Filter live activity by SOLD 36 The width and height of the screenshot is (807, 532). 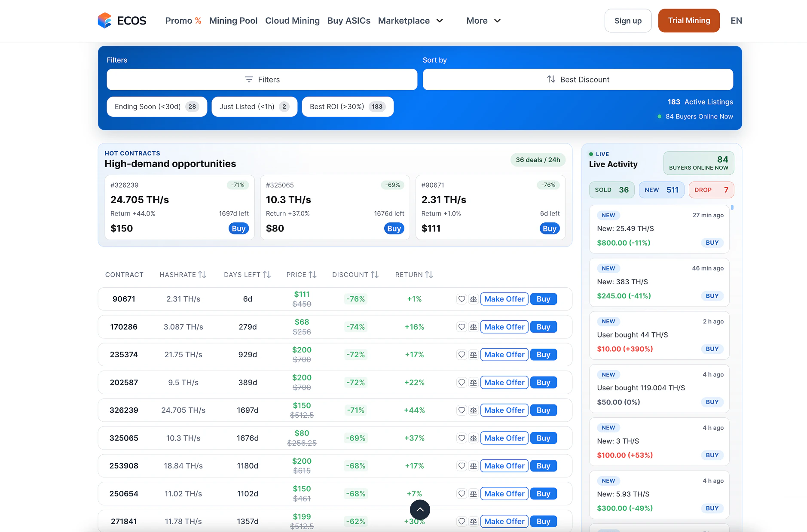pos(611,190)
